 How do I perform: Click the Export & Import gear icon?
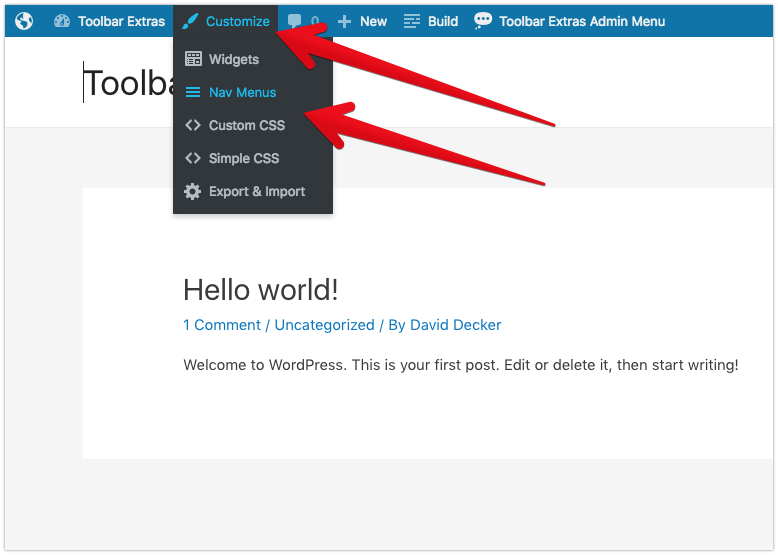(193, 191)
